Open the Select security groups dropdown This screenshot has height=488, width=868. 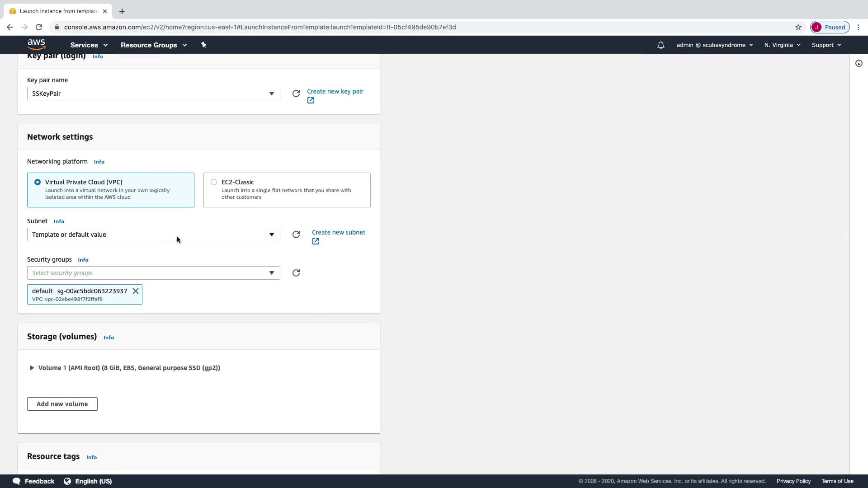point(153,273)
